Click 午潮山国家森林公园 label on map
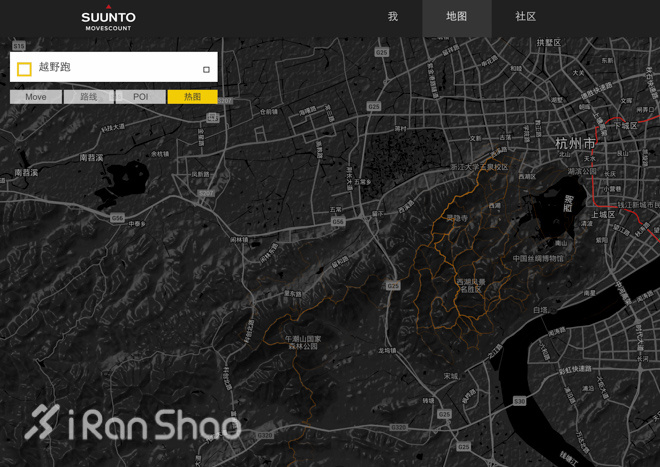This screenshot has height=467, width=660. point(303,342)
